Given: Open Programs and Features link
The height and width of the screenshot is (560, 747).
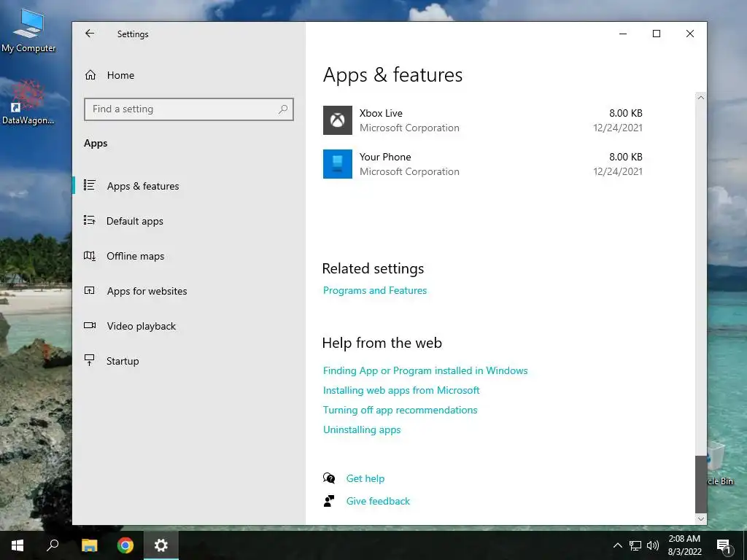Looking at the screenshot, I should tap(375, 290).
